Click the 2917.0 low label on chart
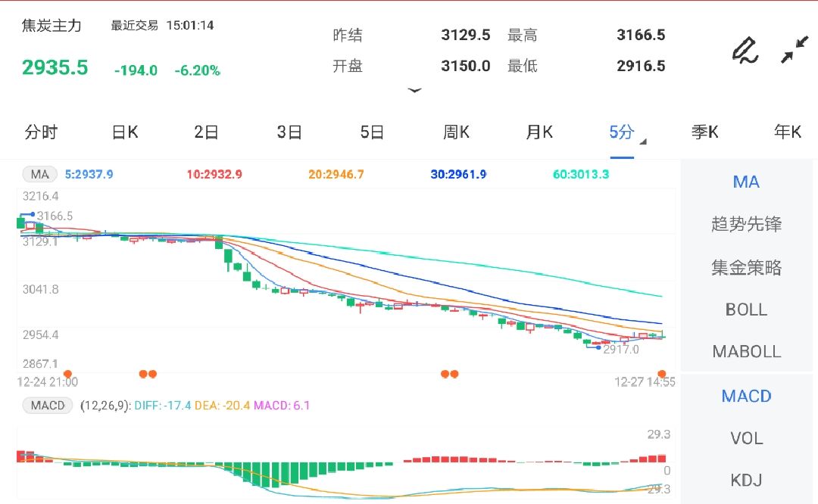The width and height of the screenshot is (818, 504). pos(621,349)
